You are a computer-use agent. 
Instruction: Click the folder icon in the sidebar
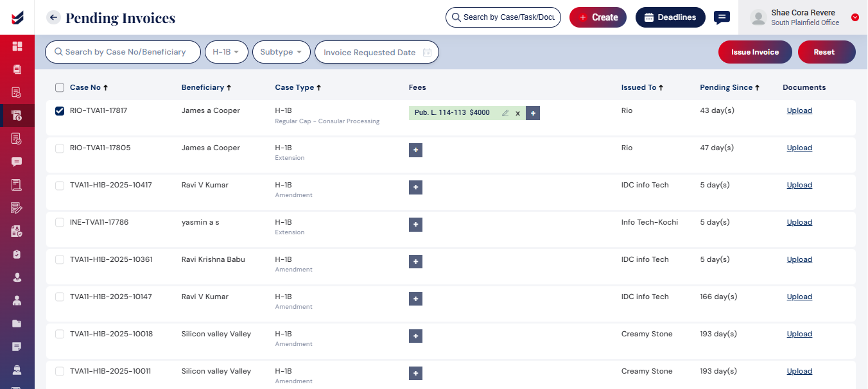17,324
